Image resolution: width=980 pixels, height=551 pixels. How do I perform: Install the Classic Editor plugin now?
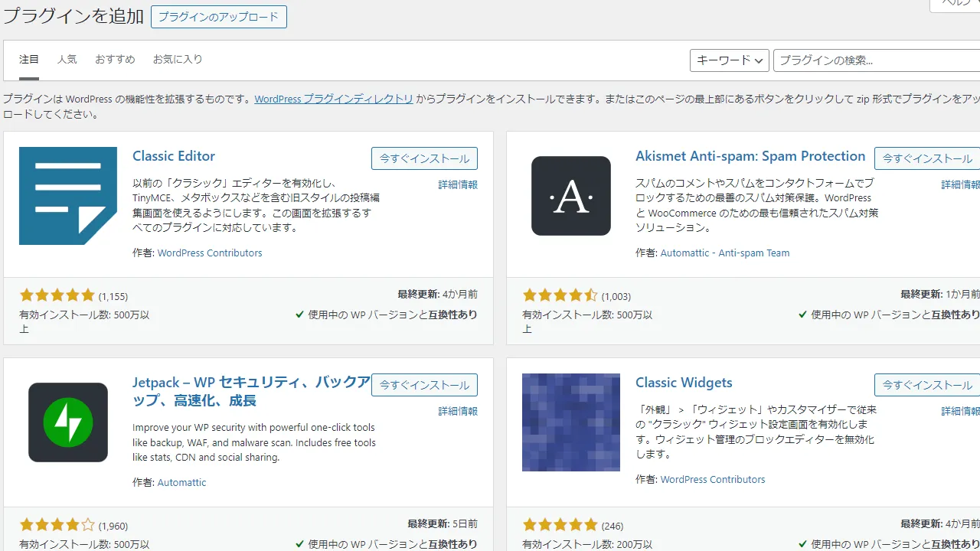coord(424,158)
